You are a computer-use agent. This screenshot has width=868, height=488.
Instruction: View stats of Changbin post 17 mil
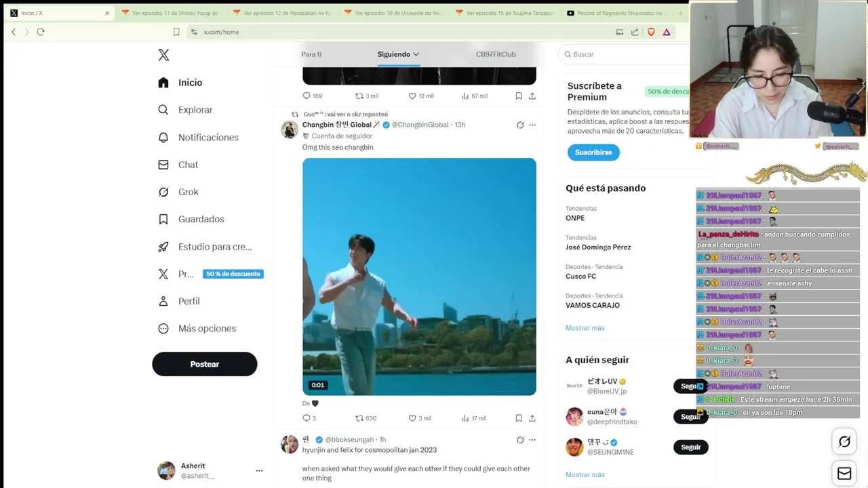pyautogui.click(x=474, y=418)
